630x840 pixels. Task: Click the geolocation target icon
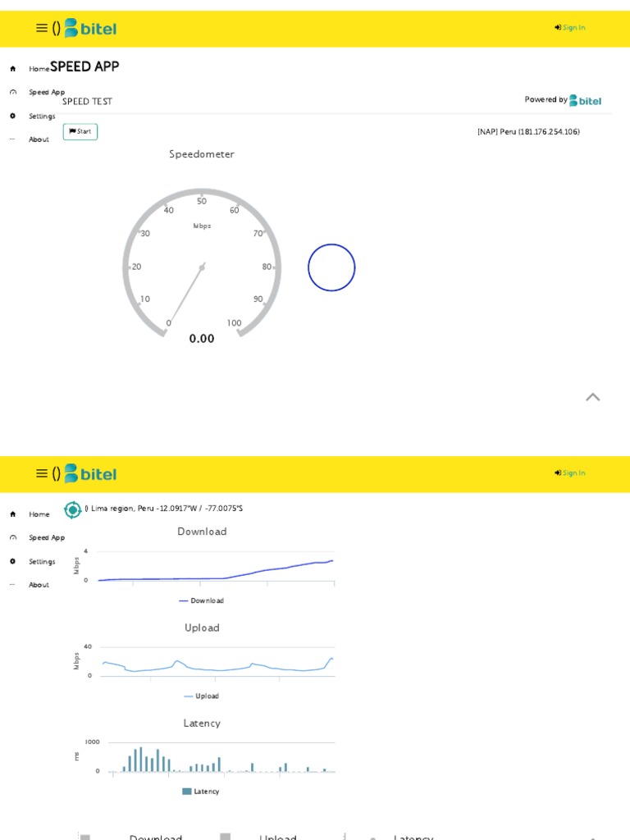(x=72, y=509)
